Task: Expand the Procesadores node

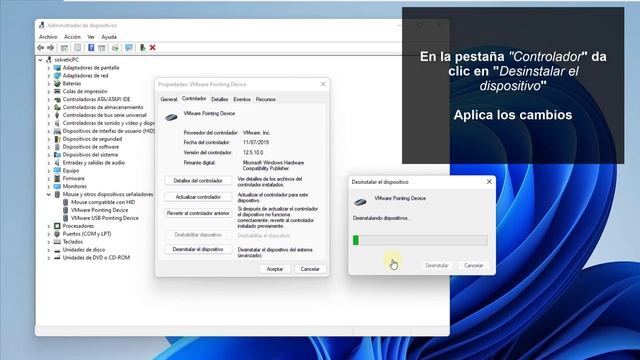Action: tap(49, 226)
